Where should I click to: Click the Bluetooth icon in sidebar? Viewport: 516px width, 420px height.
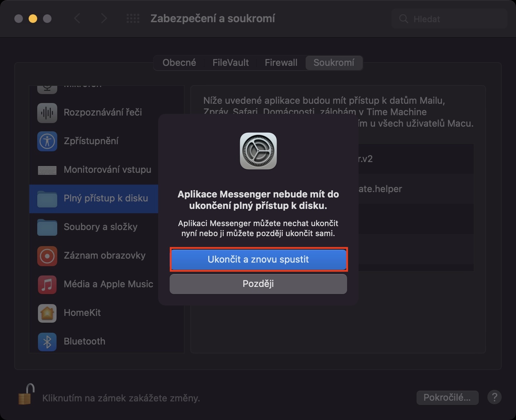coord(47,342)
